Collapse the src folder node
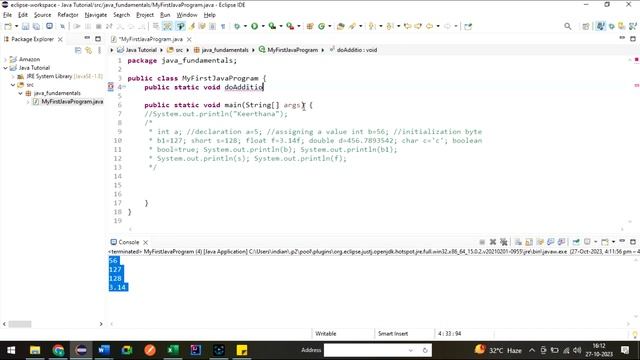Screen dimensions: 640x360 (13, 85)
